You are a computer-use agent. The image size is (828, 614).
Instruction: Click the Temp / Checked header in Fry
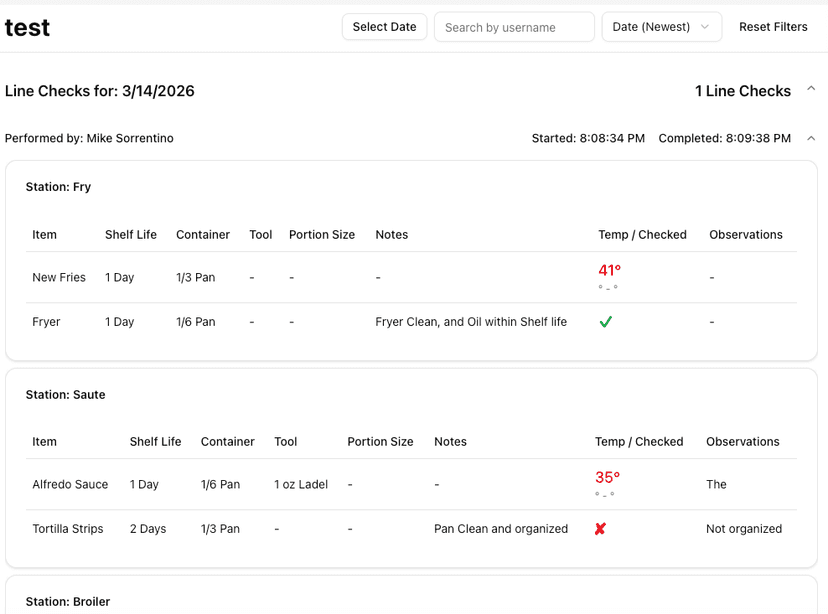pos(642,235)
